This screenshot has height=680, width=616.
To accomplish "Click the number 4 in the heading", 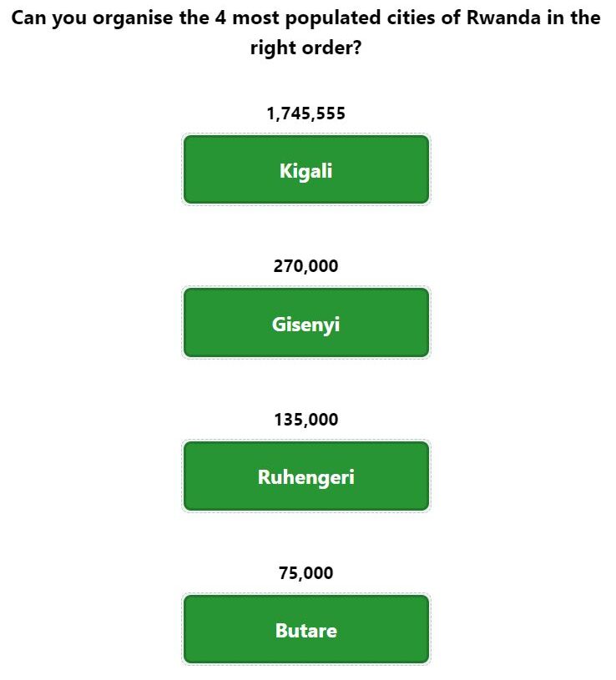I will point(221,18).
